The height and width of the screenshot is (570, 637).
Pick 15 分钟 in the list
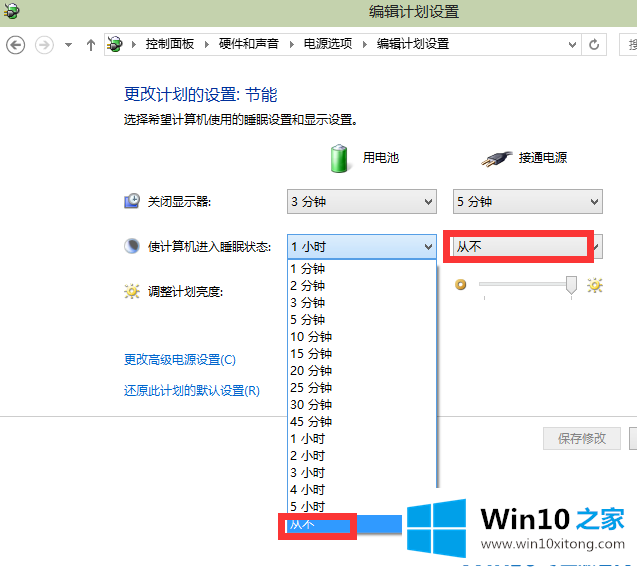click(362, 354)
